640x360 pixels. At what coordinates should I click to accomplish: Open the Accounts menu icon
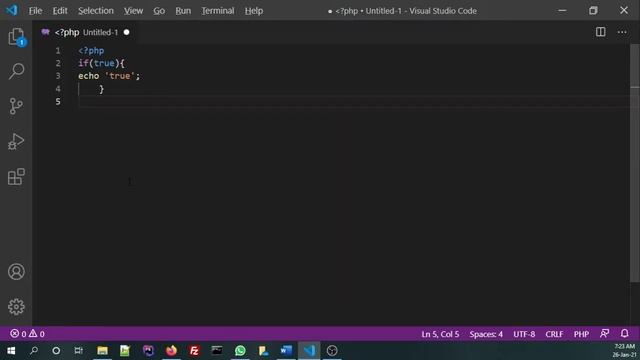16,272
